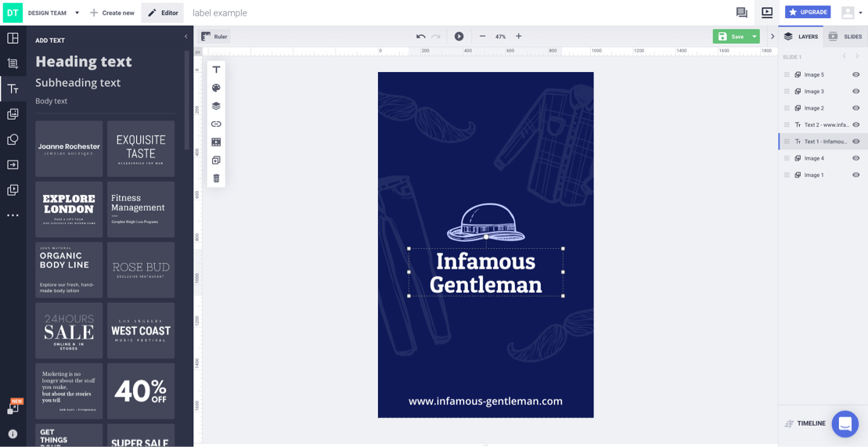Go to the previous slide arrow
Image resolution: width=868 pixels, height=447 pixels.
845,56
